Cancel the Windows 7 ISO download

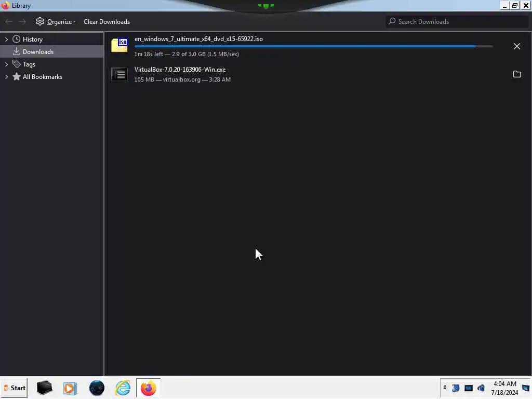pos(517,46)
